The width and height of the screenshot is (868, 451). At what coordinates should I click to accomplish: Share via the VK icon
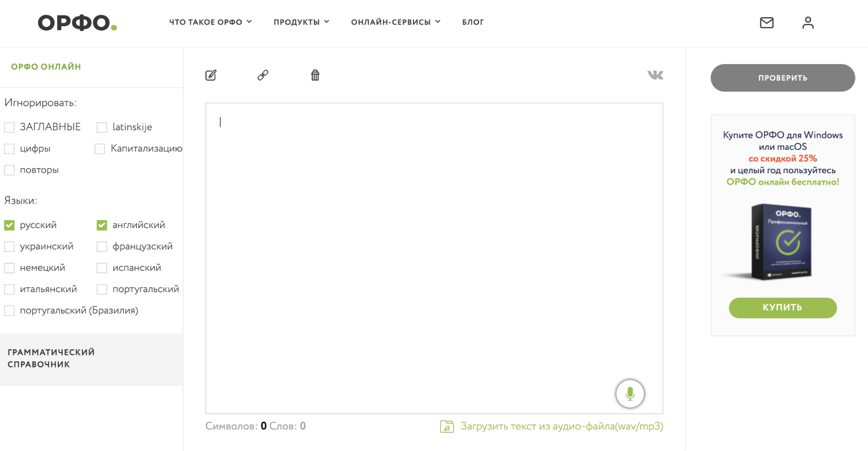(655, 75)
